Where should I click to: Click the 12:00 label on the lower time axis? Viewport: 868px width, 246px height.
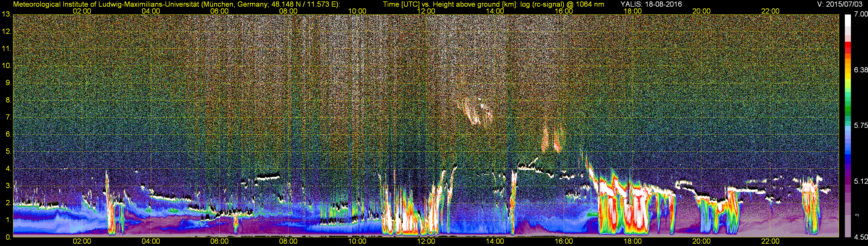tap(426, 242)
